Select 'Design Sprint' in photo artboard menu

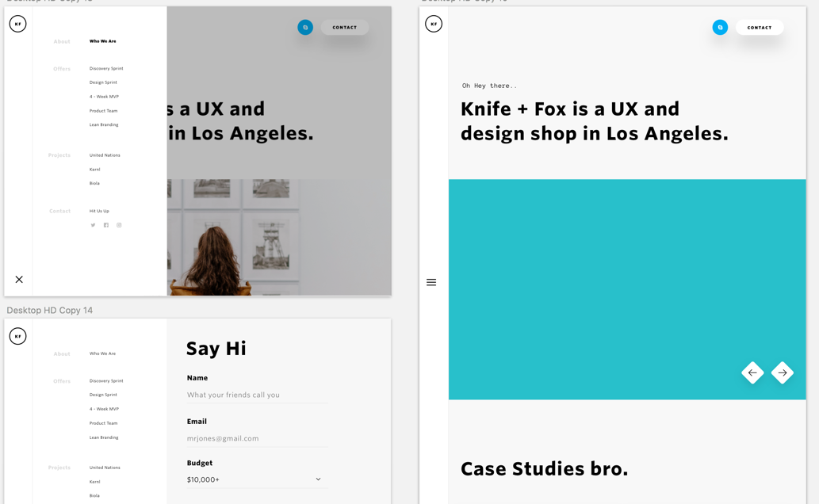point(103,82)
